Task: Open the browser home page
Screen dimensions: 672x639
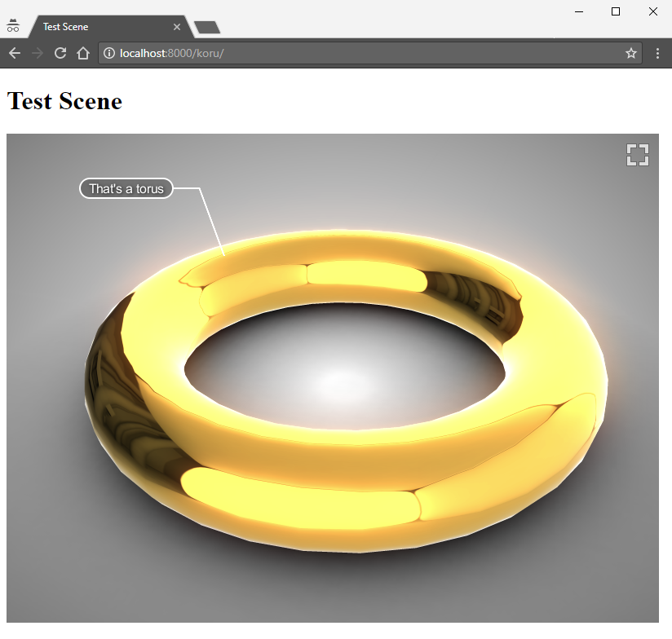Action: pos(82,54)
